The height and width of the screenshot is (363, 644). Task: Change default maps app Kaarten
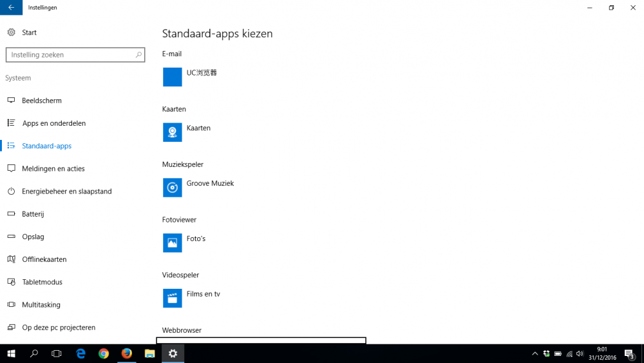click(x=198, y=128)
